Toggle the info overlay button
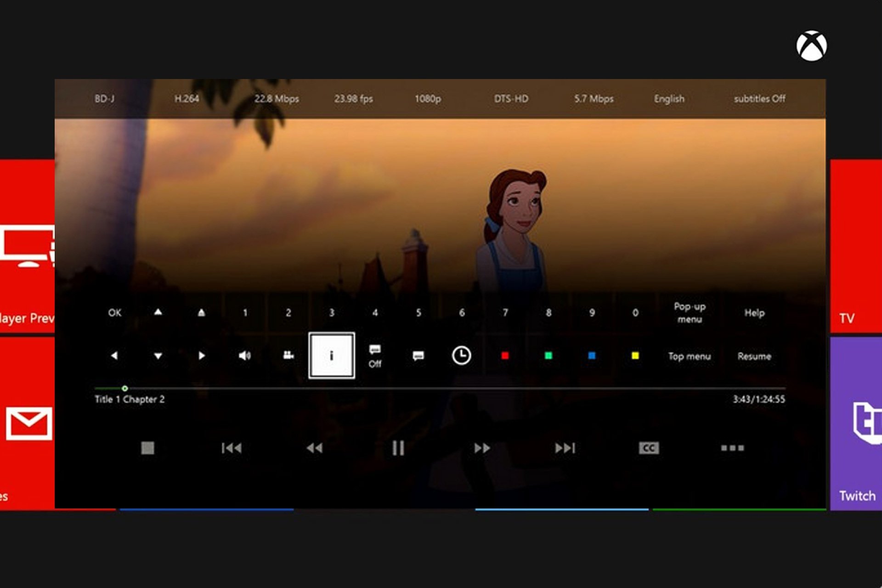 [x=332, y=356]
